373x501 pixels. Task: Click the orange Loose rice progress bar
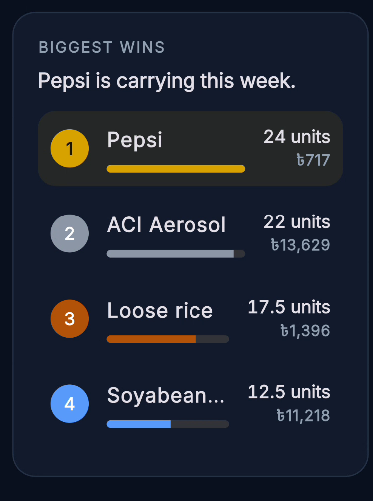(168, 339)
